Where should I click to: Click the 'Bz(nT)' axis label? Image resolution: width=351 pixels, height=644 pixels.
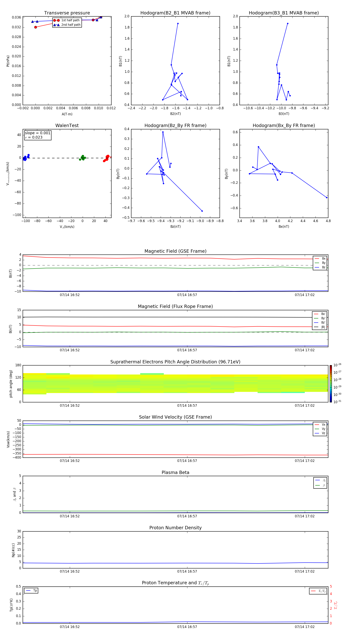[175, 227]
